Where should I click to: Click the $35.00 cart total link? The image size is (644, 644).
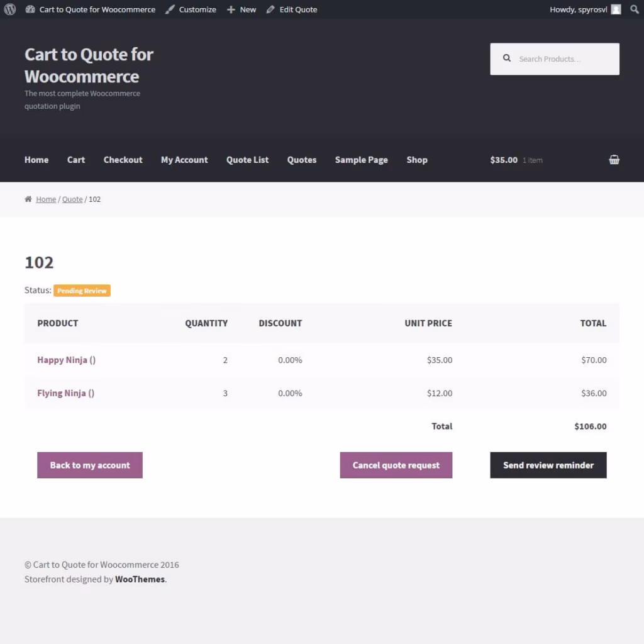tap(504, 160)
